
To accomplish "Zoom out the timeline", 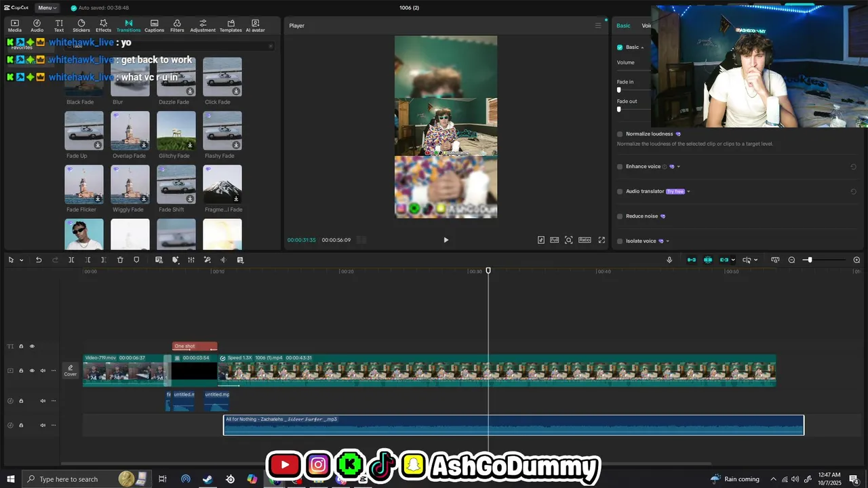I will (791, 260).
